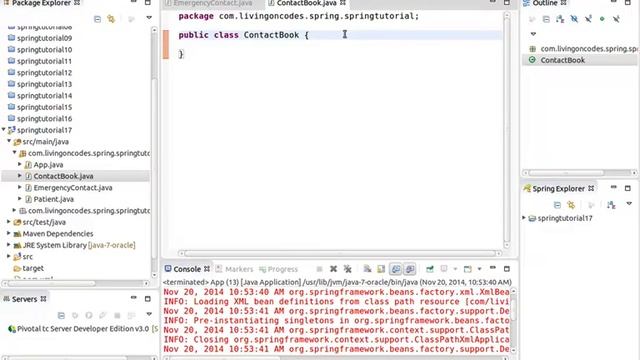Open Package Explorer view menu arrow
This screenshot has height=360, width=640.
[149, 18]
